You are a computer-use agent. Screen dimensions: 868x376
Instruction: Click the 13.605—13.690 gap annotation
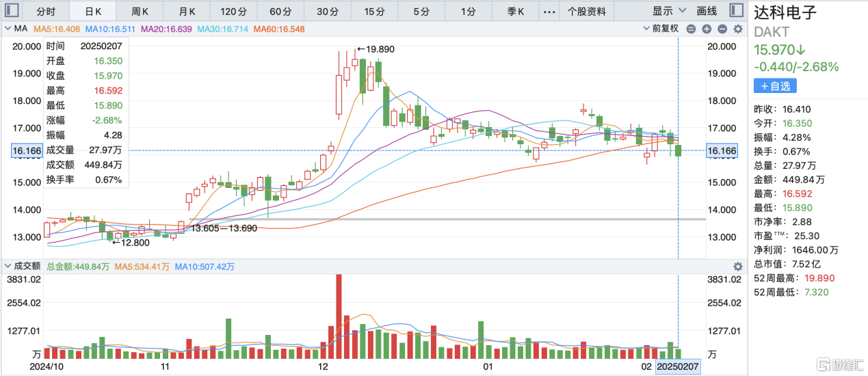click(223, 228)
